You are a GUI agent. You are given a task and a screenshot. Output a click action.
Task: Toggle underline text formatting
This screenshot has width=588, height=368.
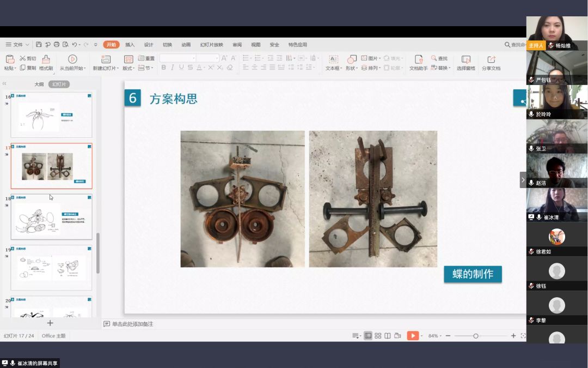(181, 68)
